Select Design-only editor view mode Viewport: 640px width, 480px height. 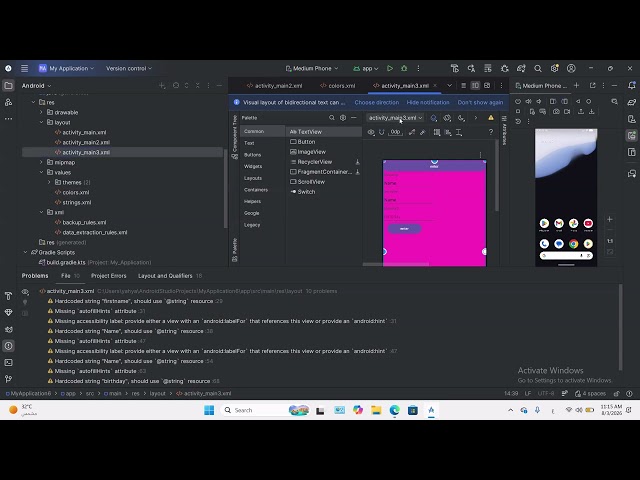[x=487, y=85]
